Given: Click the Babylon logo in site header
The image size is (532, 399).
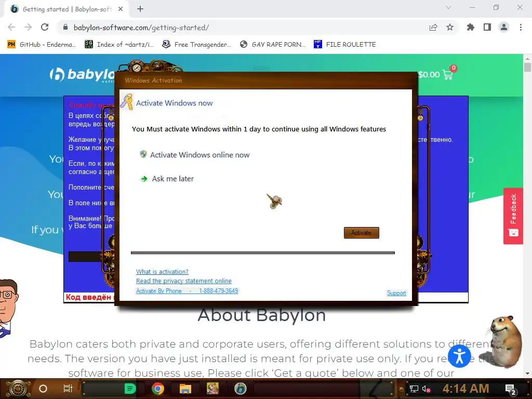Looking at the screenshot, I should pos(83,75).
